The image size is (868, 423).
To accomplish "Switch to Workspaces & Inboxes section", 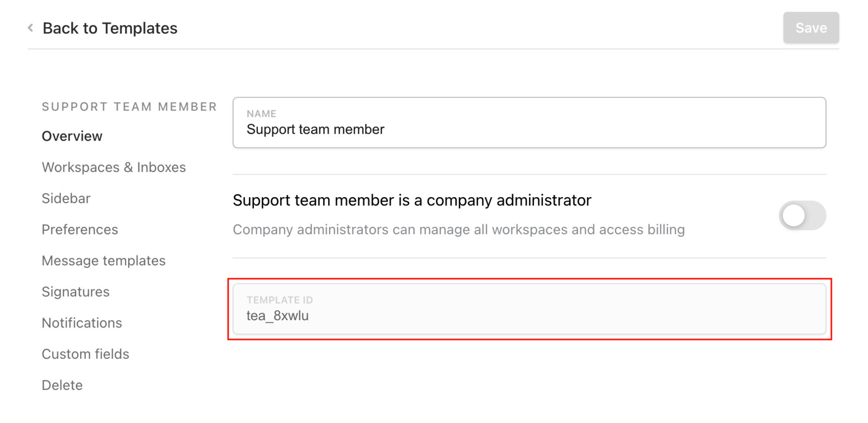I will [x=114, y=167].
